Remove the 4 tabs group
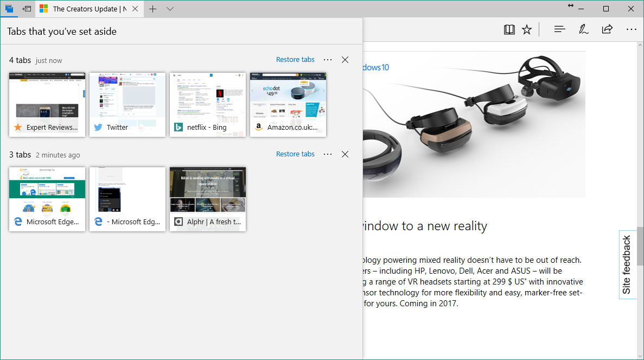Screen dimensions: 644x360 click(x=345, y=60)
